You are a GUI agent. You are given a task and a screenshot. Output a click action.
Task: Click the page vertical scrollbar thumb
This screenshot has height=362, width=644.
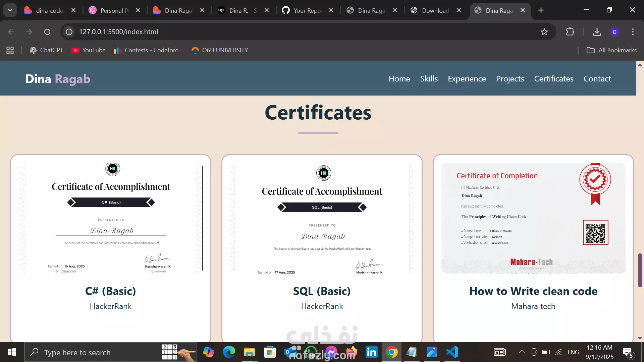tap(640, 270)
